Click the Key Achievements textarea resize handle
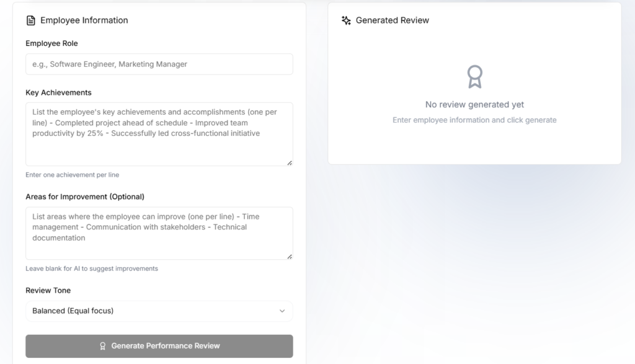Image resolution: width=635 pixels, height=364 pixels. click(289, 162)
